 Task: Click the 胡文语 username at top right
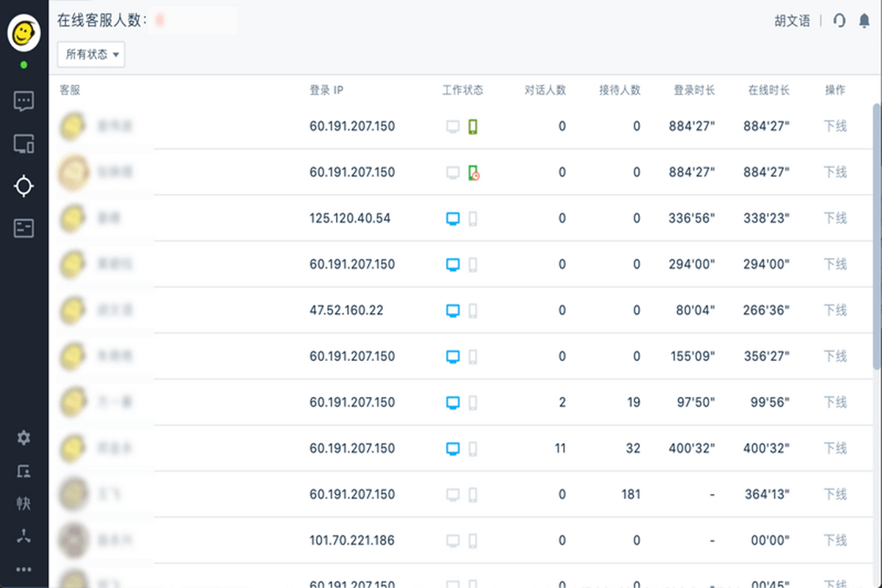coord(792,21)
